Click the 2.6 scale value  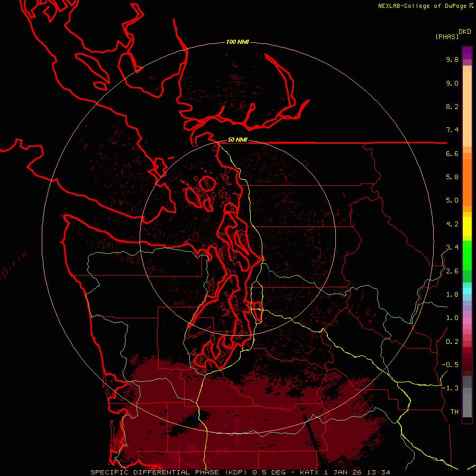pyautogui.click(x=452, y=271)
